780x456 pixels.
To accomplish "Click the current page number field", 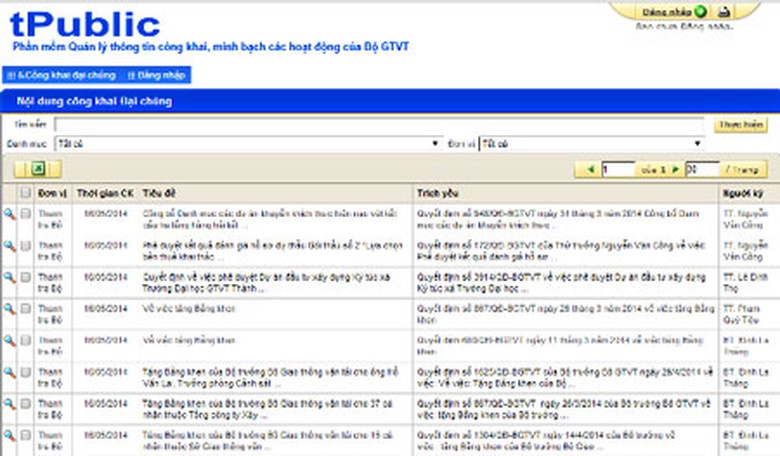I will pyautogui.click(x=617, y=170).
